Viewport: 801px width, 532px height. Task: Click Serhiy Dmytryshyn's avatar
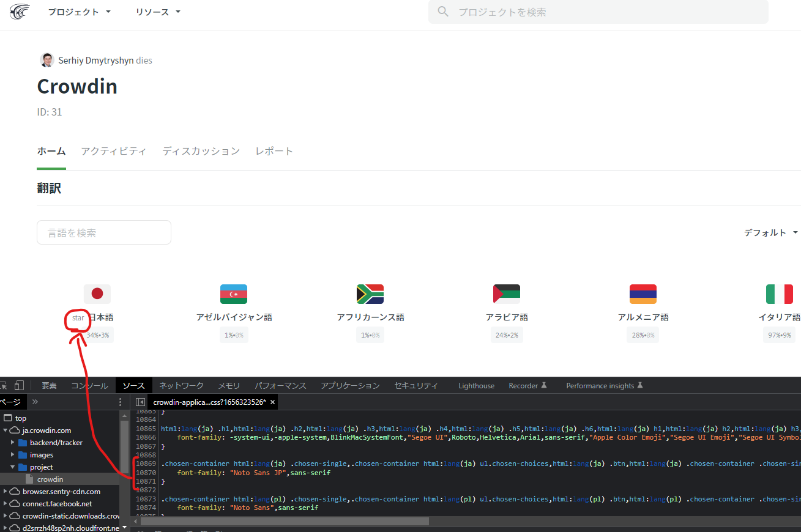[47, 60]
